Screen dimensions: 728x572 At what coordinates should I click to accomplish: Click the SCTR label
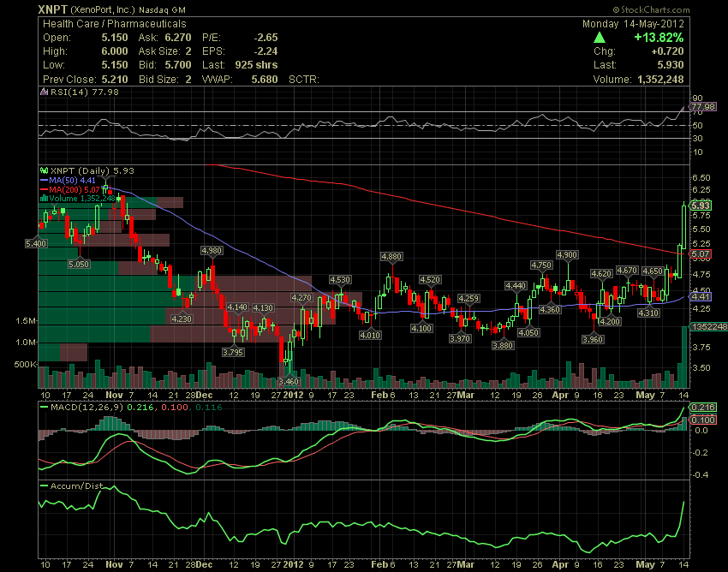pos(304,79)
